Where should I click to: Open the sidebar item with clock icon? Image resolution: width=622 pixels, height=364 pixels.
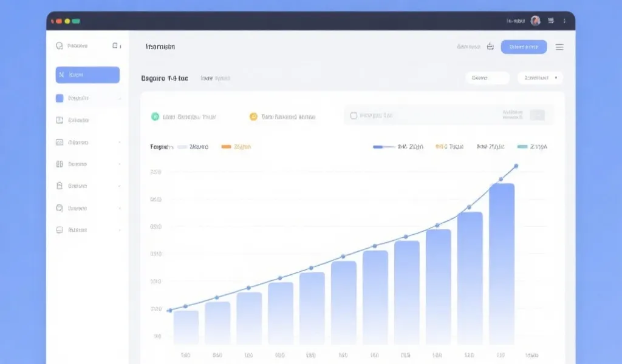pyautogui.click(x=60, y=208)
